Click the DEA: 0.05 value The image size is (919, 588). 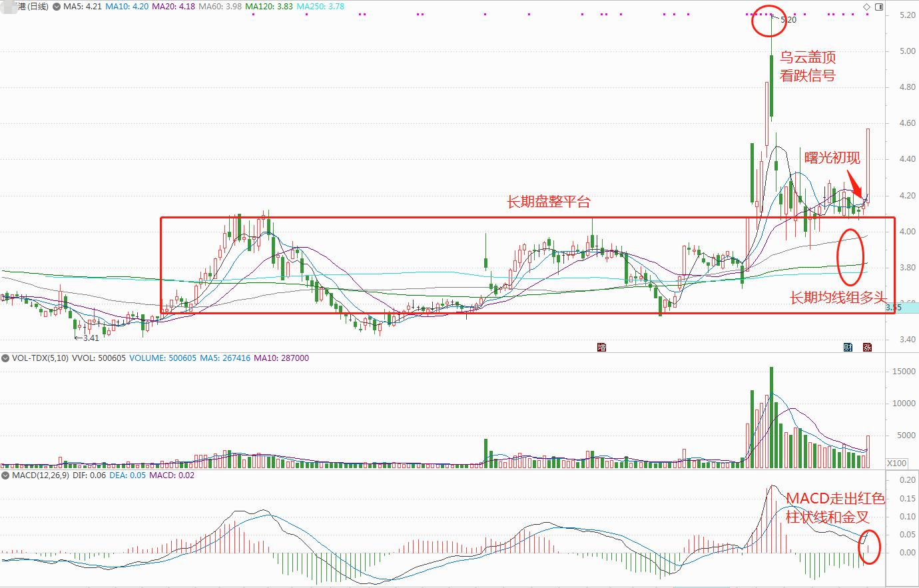(x=127, y=476)
